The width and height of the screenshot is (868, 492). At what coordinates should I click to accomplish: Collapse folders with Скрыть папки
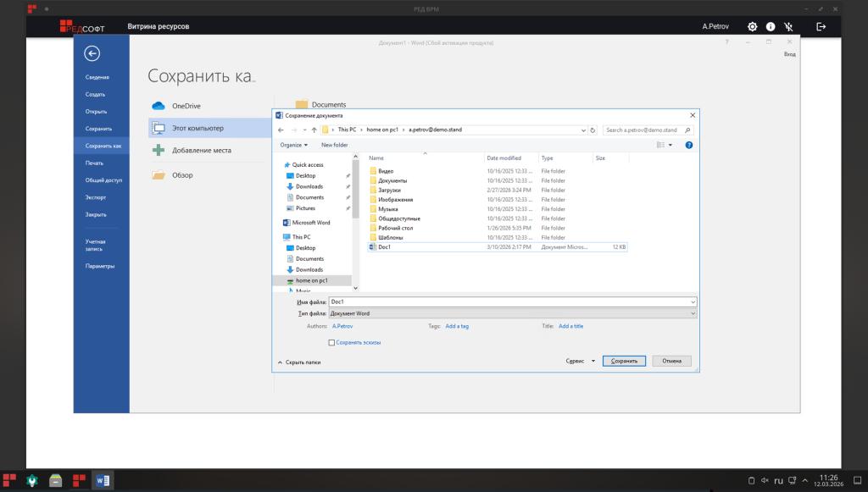(299, 362)
